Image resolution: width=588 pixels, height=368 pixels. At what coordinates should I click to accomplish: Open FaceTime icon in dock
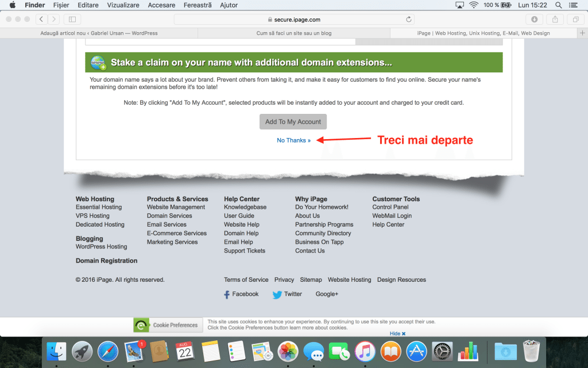(x=339, y=352)
